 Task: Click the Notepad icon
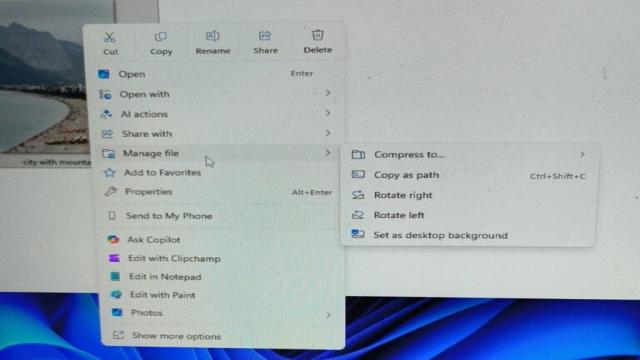click(116, 276)
